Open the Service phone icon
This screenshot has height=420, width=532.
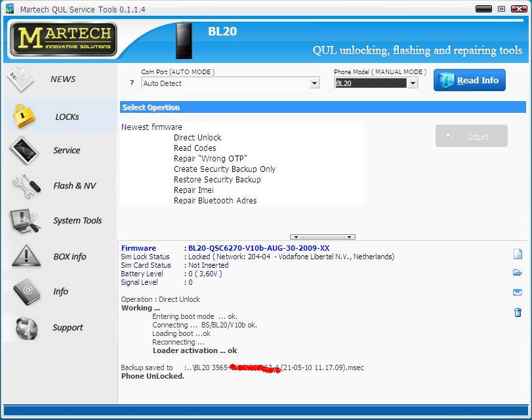click(24, 150)
